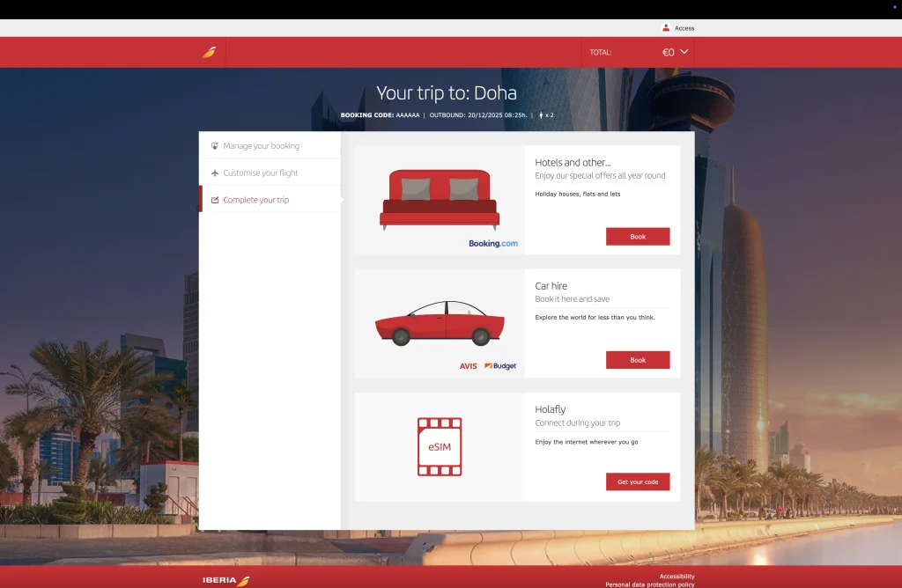The height and width of the screenshot is (588, 902).
Task: Click Enjoy the internet wherever you go text
Action: point(586,442)
